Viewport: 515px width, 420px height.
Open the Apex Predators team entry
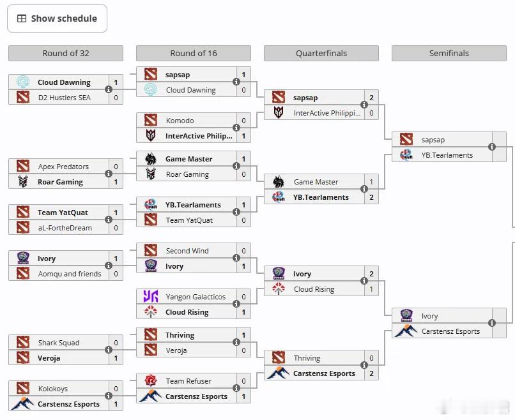tap(63, 167)
